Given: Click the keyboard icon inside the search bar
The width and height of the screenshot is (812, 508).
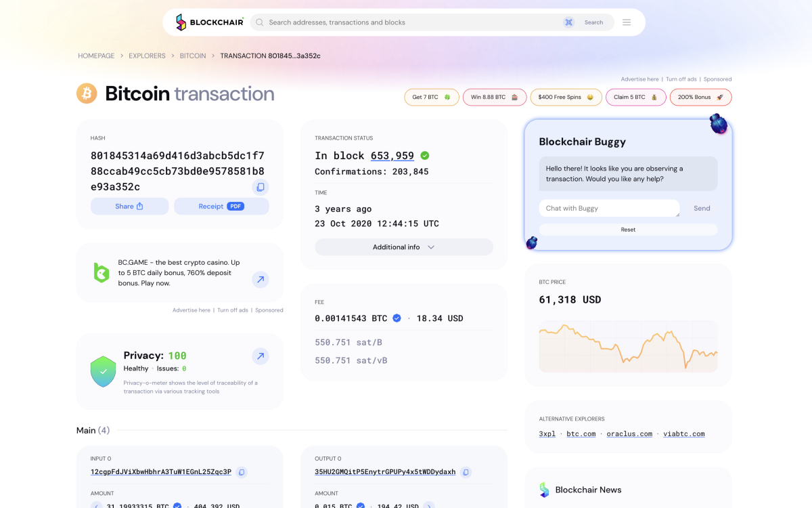Looking at the screenshot, I should pos(569,22).
